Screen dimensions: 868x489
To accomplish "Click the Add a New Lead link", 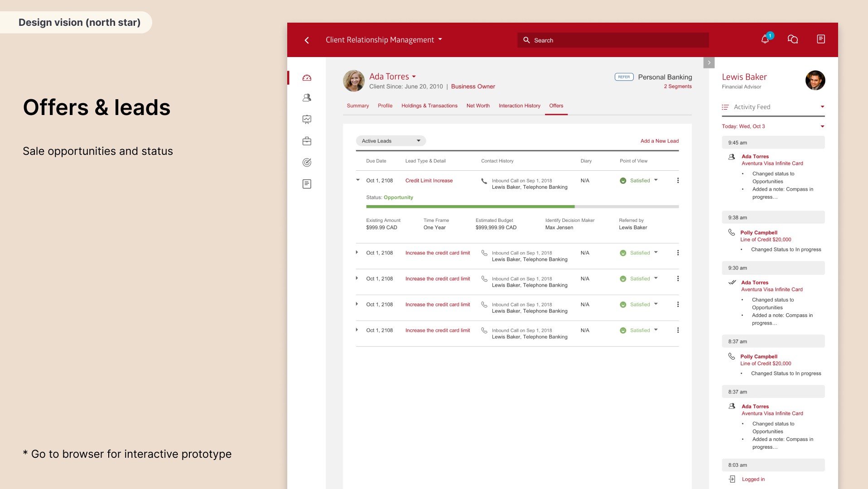I will (x=660, y=141).
